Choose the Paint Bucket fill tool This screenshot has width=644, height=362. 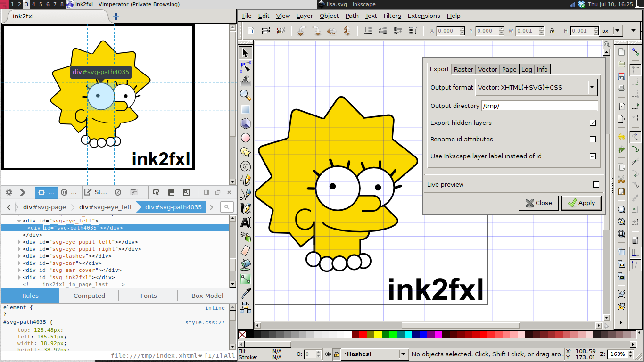[x=245, y=265]
